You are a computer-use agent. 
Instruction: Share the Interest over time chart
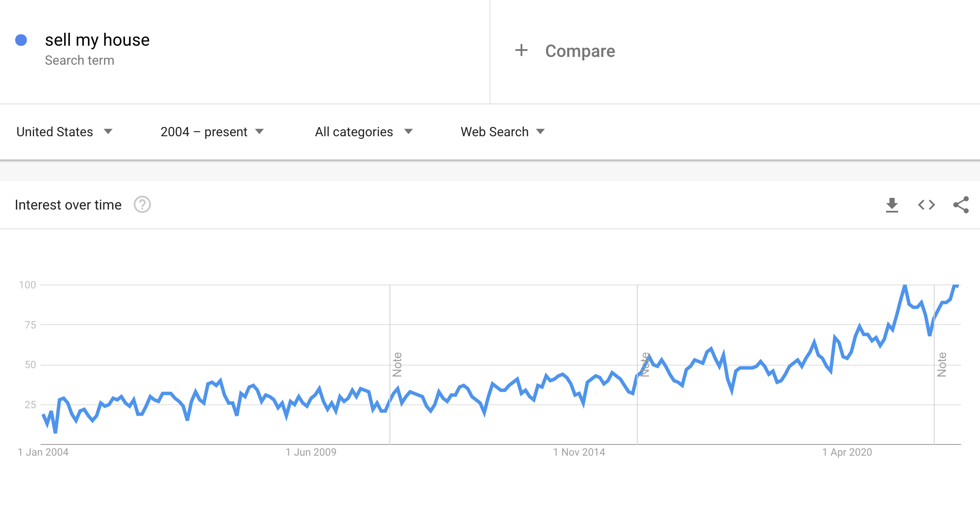pyautogui.click(x=961, y=205)
